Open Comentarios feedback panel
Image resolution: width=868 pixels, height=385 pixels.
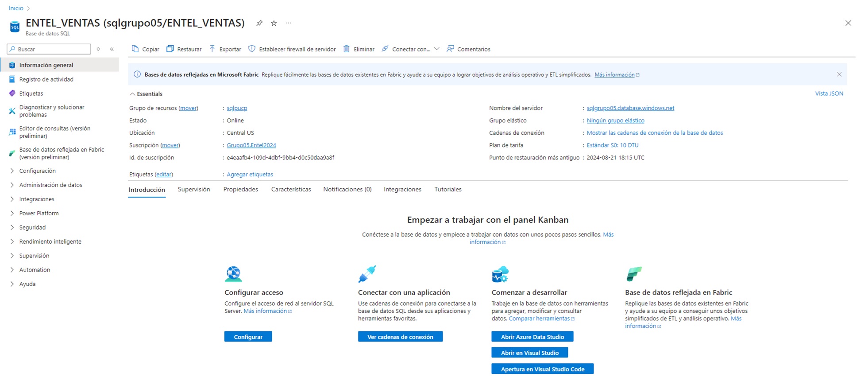click(469, 49)
